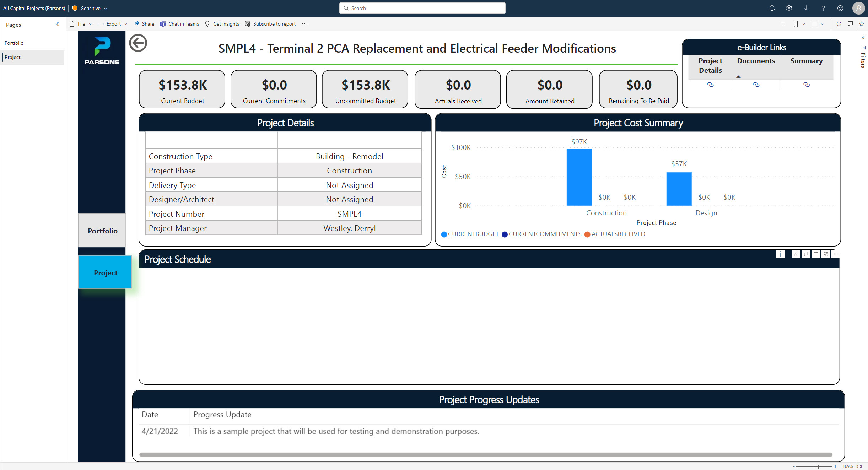Screen dimensions: 868x470
Task: Open the notifications bell
Action: point(772,8)
